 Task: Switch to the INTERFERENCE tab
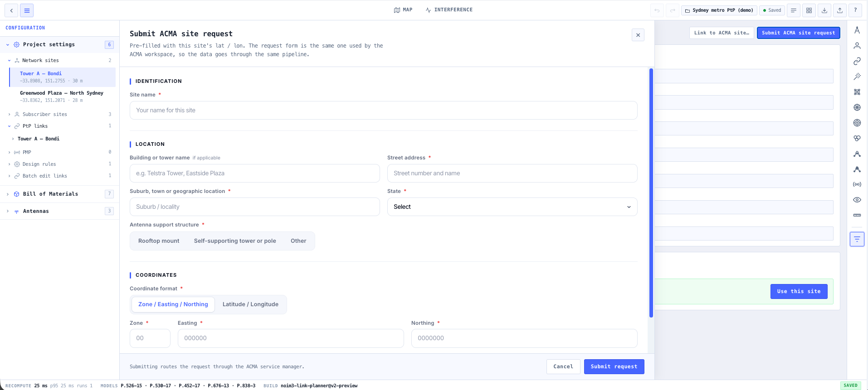point(449,10)
